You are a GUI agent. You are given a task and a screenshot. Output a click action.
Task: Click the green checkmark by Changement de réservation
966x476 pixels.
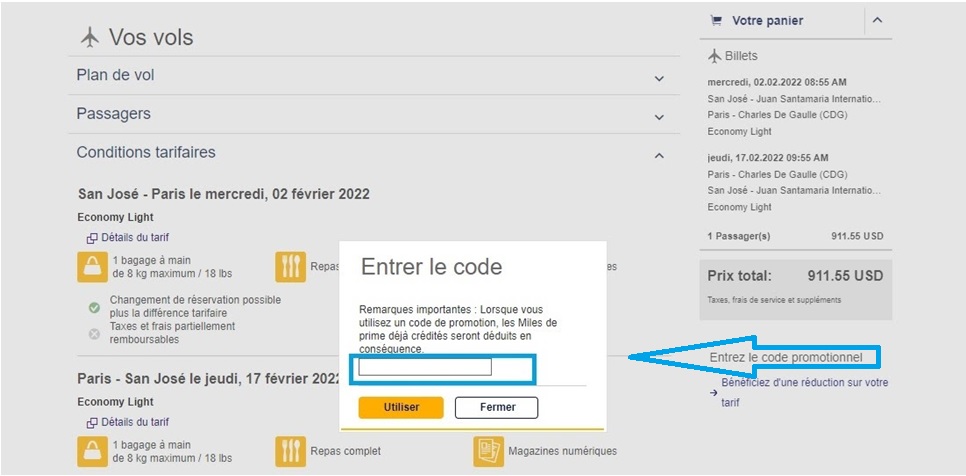(94, 307)
